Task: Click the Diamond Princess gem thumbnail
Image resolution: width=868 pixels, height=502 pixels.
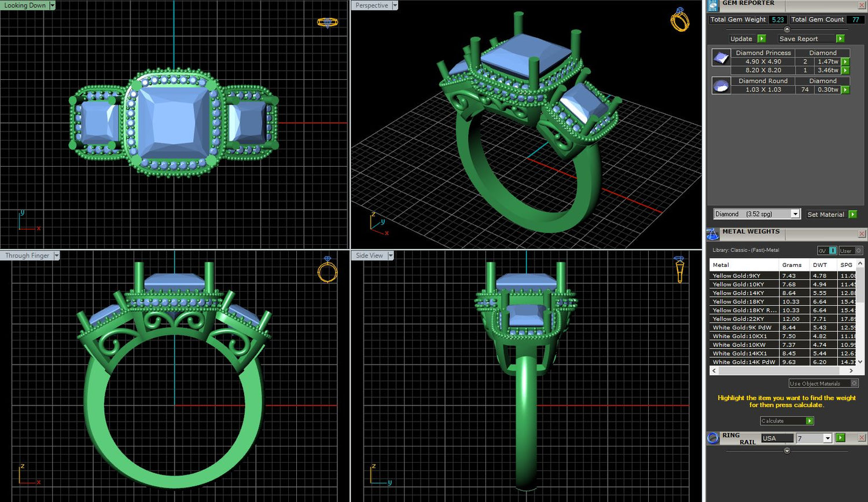Action: tap(721, 57)
